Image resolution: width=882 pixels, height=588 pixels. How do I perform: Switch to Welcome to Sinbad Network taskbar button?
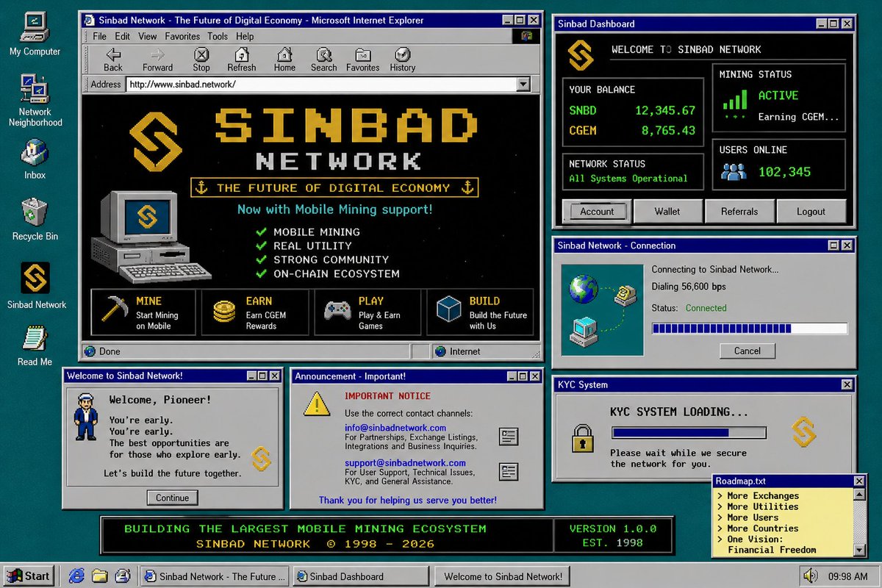click(503, 576)
